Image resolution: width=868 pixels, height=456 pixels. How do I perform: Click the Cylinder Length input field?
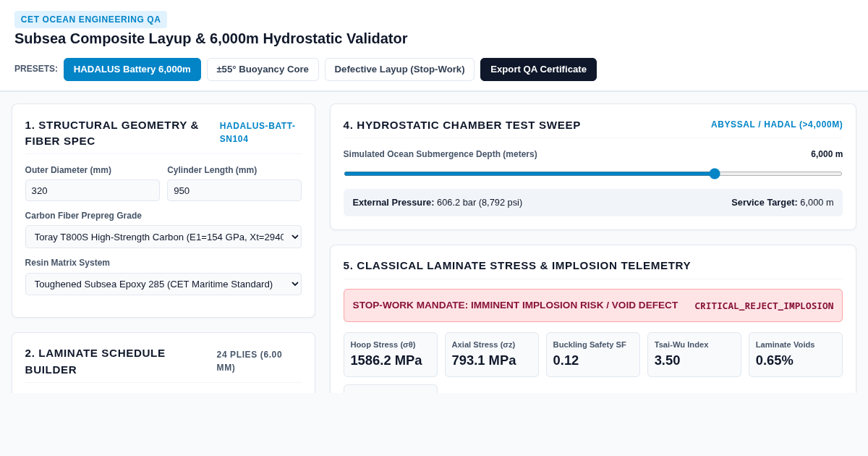click(234, 190)
